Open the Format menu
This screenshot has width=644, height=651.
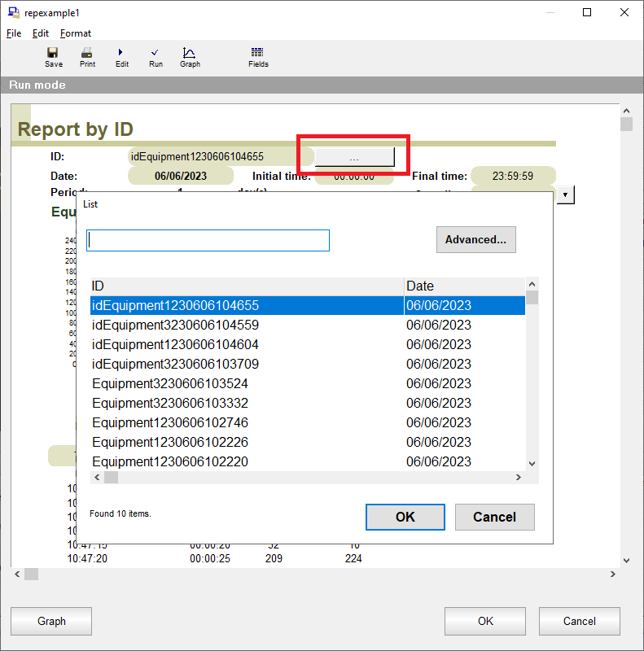click(75, 33)
